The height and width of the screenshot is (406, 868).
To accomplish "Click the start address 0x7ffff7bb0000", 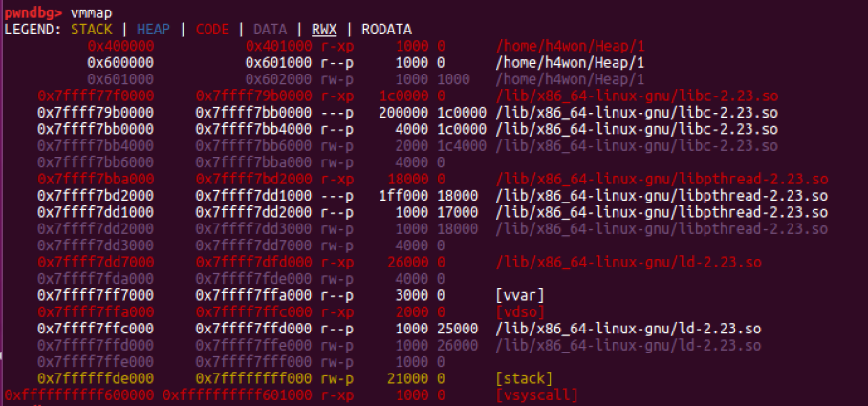I will click(x=96, y=129).
